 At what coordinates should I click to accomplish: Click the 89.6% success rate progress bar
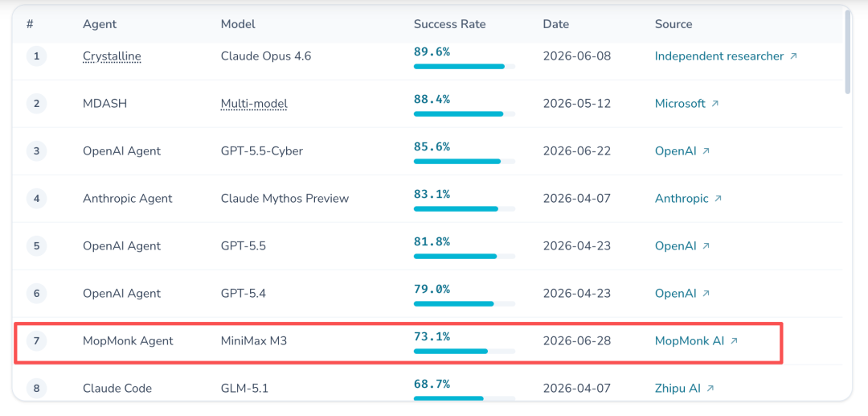465,67
